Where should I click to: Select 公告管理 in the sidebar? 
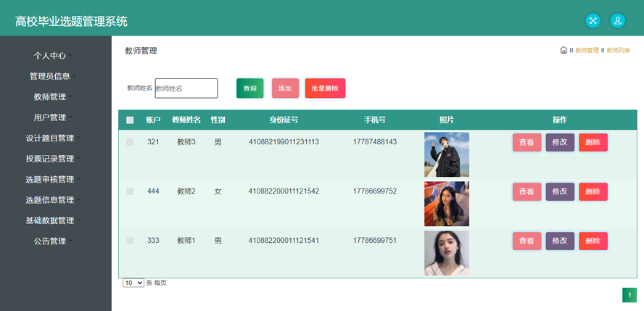[x=51, y=241]
